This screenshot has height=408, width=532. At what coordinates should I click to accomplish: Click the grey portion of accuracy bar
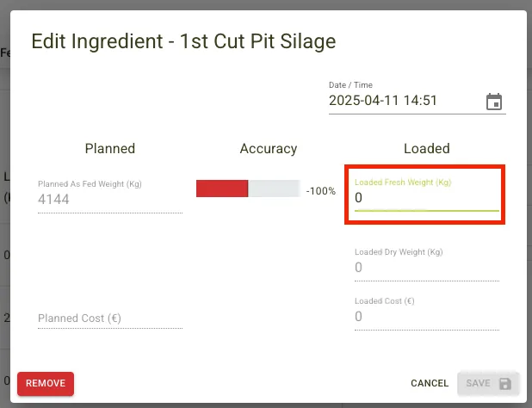pyautogui.click(x=274, y=189)
